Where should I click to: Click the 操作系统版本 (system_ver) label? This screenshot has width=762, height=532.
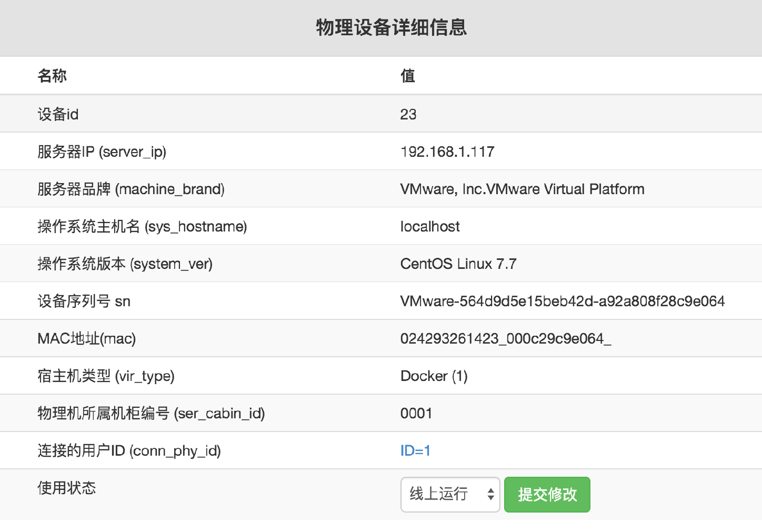(x=125, y=264)
